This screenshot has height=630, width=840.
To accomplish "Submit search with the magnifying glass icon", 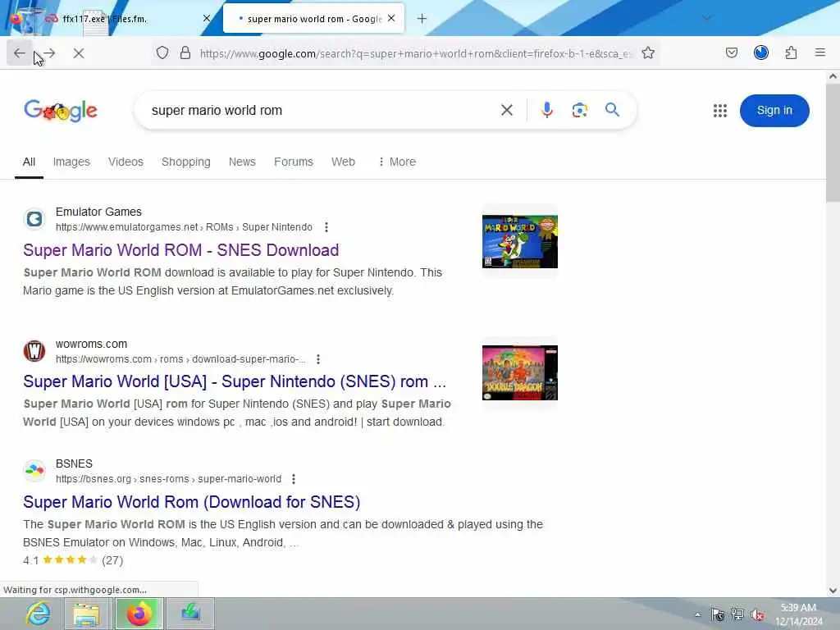I will tap(612, 111).
